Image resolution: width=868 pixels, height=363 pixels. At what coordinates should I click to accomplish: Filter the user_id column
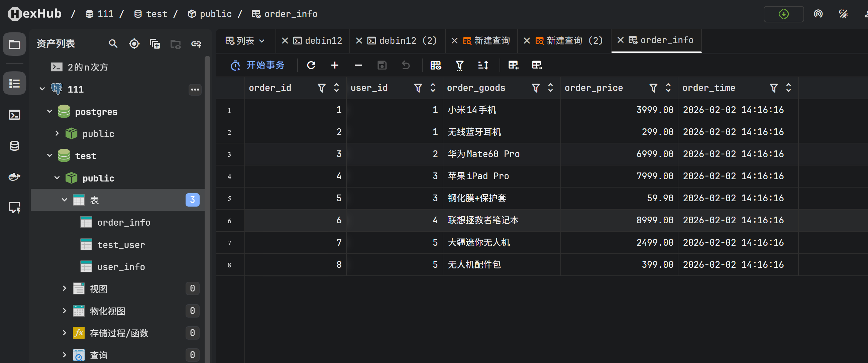click(418, 88)
